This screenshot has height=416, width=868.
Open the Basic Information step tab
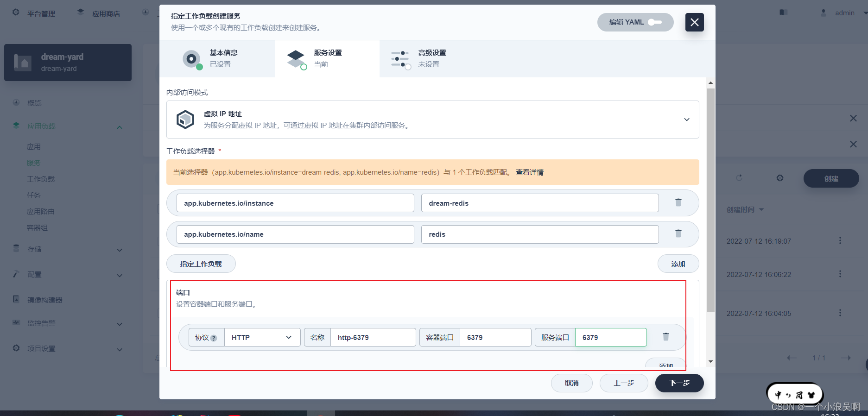click(217, 58)
